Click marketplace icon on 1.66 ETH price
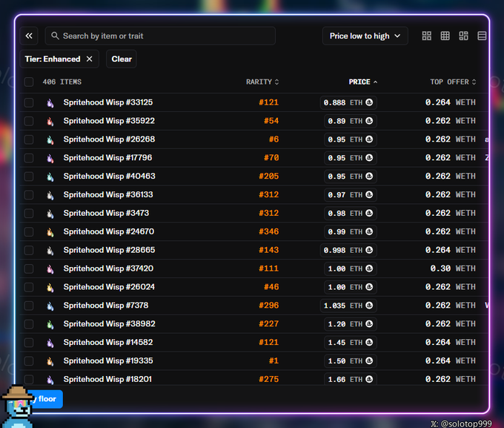This screenshot has height=428, width=504. pos(369,379)
